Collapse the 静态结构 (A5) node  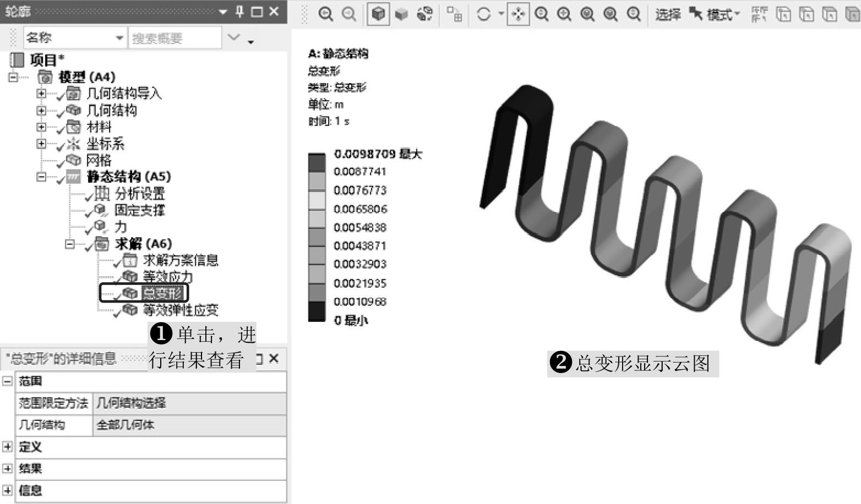pyautogui.click(x=41, y=177)
